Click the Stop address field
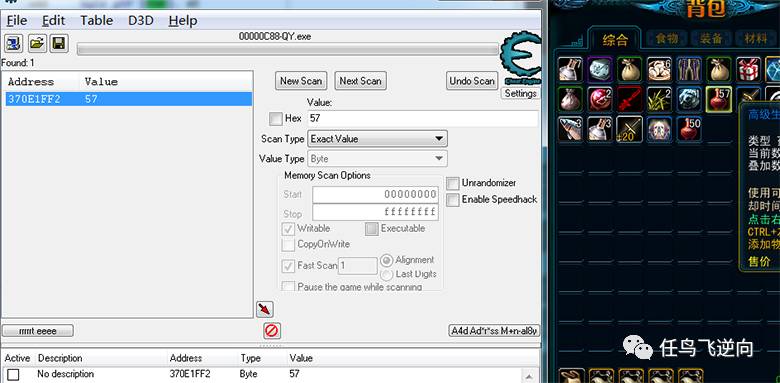Screen dimensions: 780x383 point(376,212)
